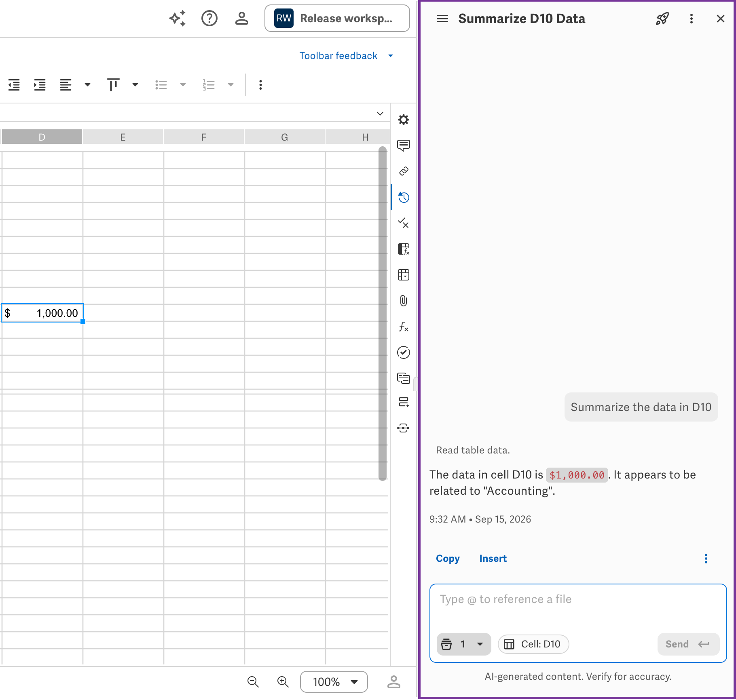Open the vertical align dropdown arrow

pyautogui.click(x=135, y=85)
